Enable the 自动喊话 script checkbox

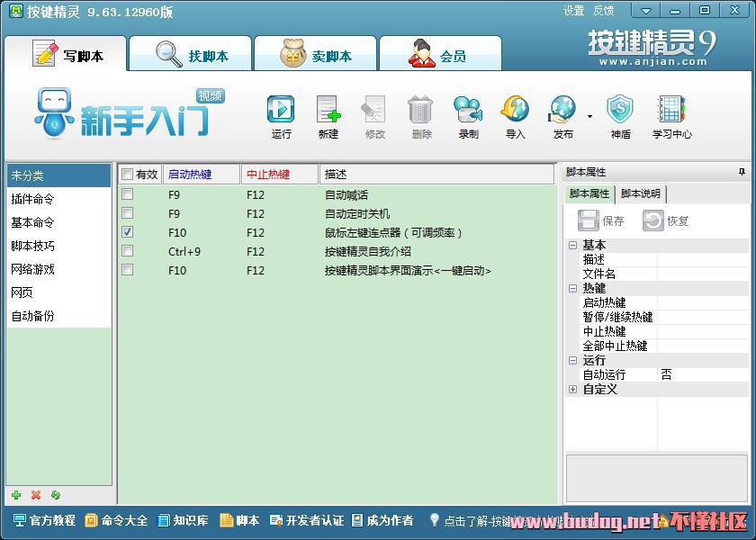click(127, 194)
